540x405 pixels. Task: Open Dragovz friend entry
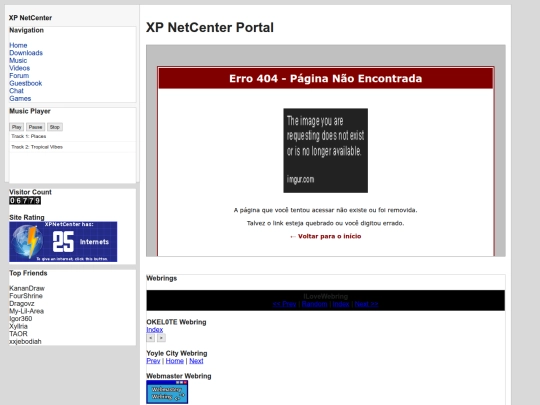point(22,304)
